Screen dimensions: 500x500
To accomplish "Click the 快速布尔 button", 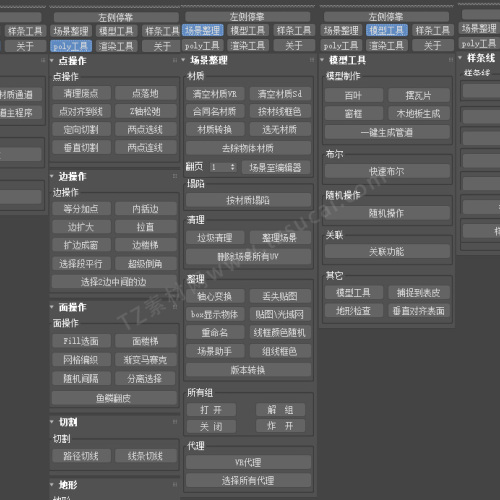I will click(387, 172).
